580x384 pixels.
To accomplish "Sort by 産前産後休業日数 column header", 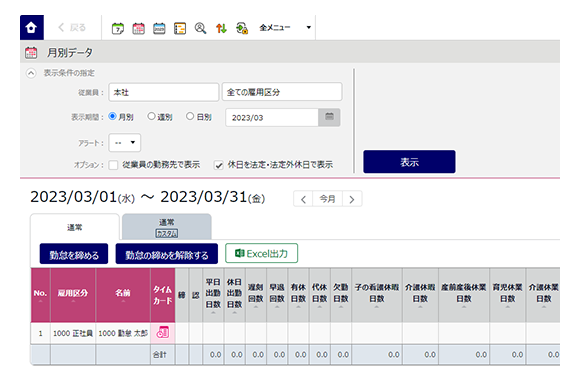I will (464, 295).
